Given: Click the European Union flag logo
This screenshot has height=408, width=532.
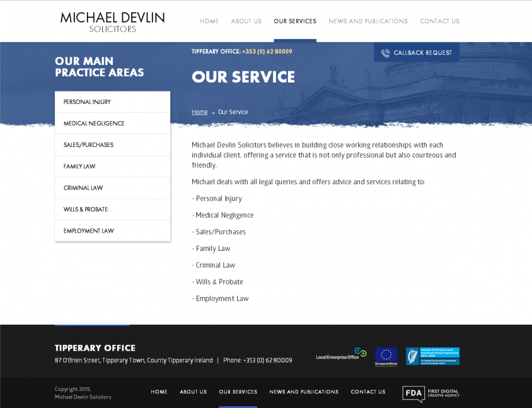Looking at the screenshot, I should 386,357.
